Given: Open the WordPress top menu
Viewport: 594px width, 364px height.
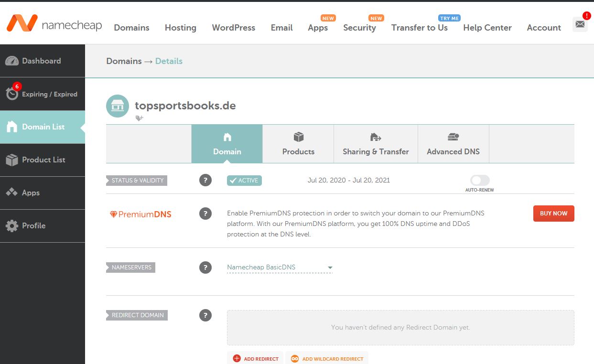Looking at the screenshot, I should tap(234, 28).
